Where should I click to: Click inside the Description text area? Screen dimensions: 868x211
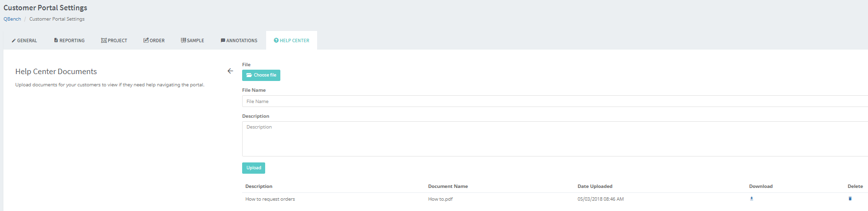[x=554, y=139]
